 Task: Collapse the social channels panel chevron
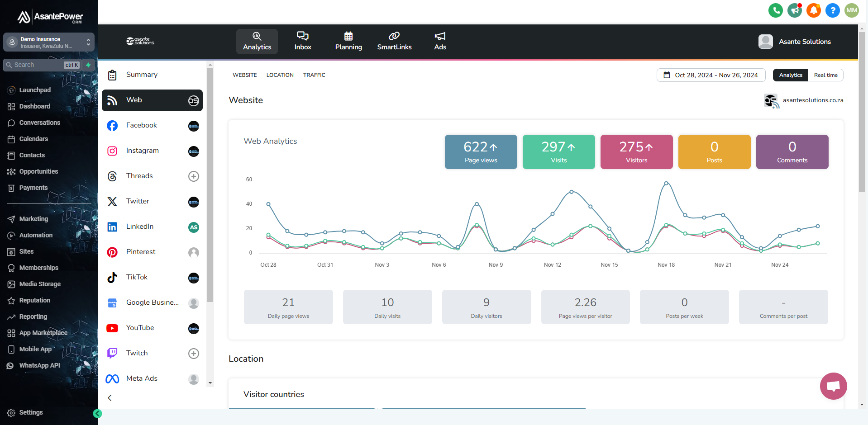click(x=110, y=398)
